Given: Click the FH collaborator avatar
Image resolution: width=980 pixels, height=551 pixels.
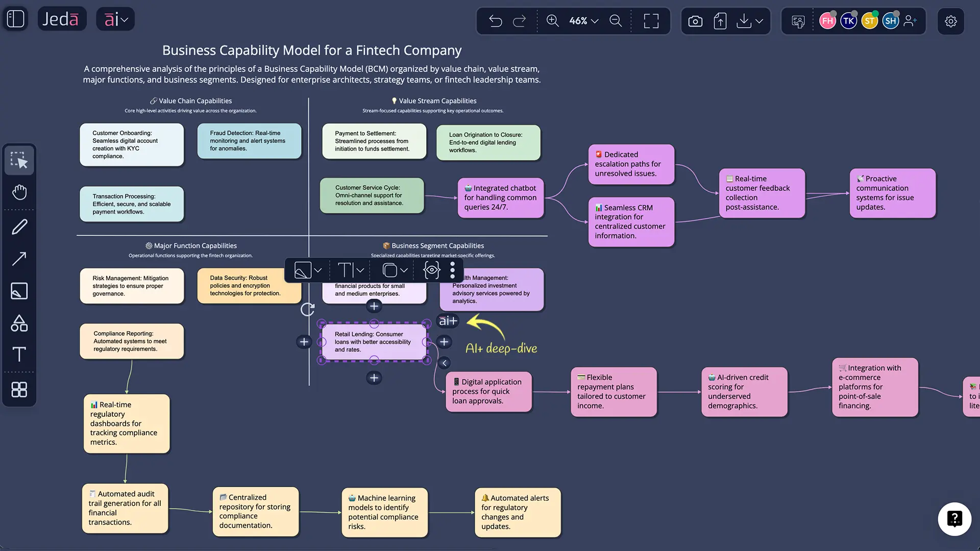Looking at the screenshot, I should 827,21.
